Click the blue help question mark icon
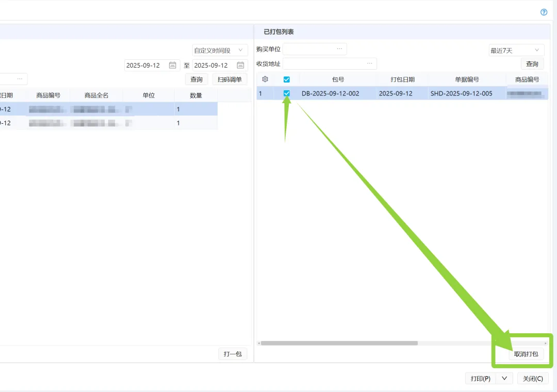557x392 pixels. (544, 12)
